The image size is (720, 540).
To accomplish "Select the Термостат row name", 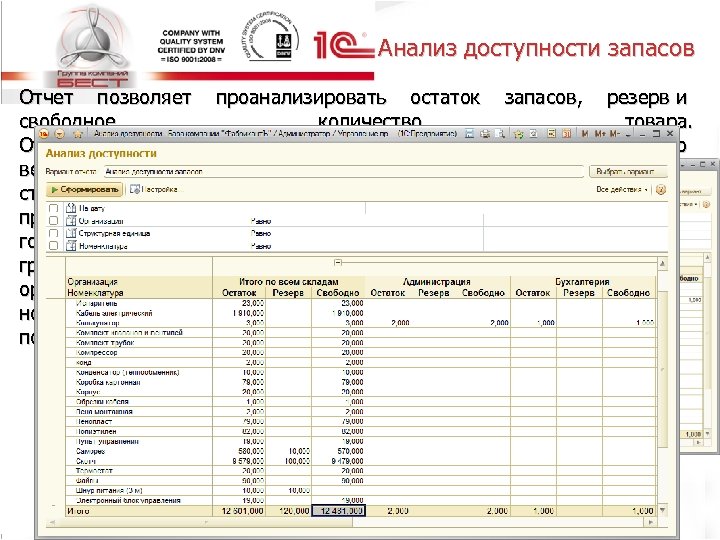I will pyautogui.click(x=94, y=471).
